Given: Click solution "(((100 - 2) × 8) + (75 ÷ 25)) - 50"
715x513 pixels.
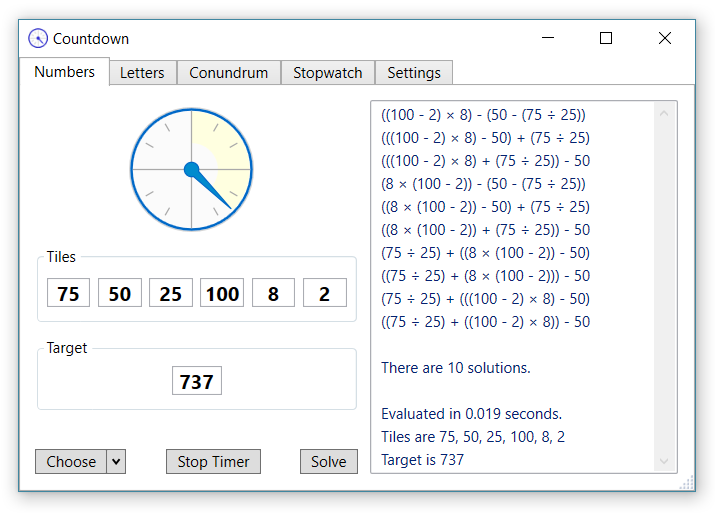Looking at the screenshot, I should click(486, 161).
